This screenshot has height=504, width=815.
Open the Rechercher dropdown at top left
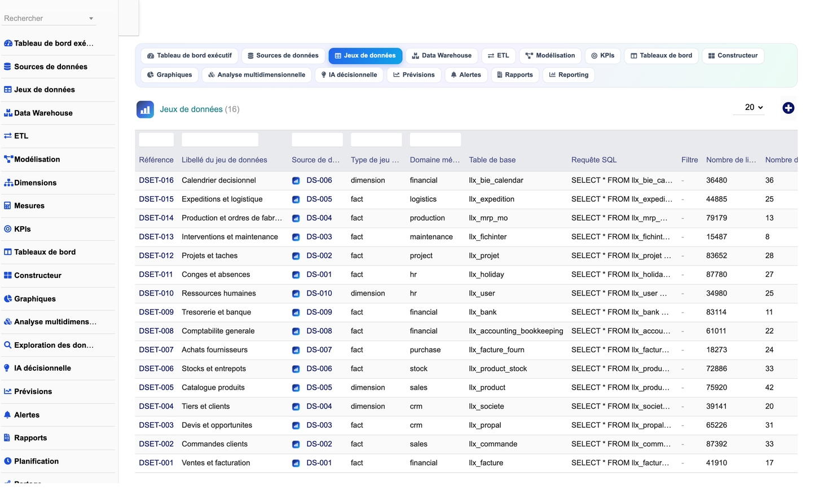49,18
